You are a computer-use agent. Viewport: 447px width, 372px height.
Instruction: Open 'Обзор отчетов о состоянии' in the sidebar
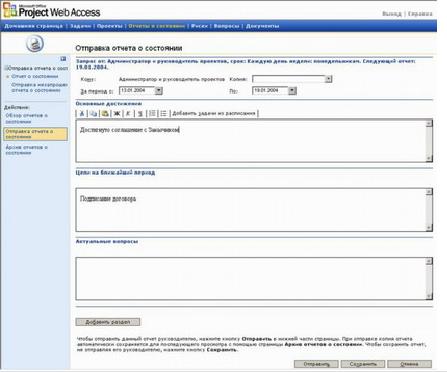(27, 118)
